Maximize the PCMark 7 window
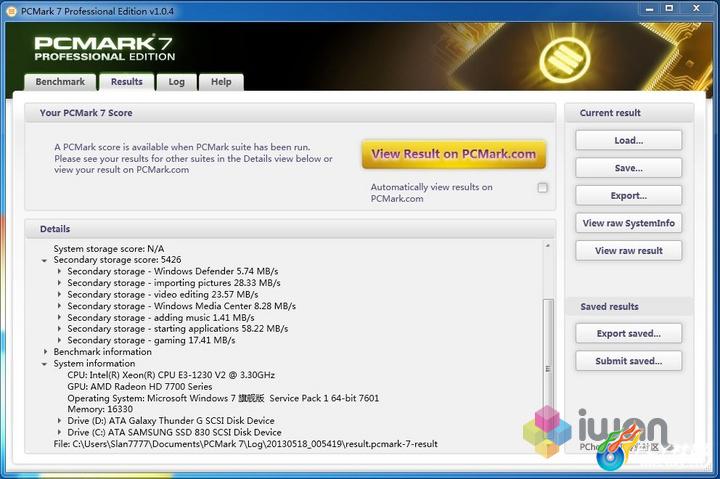 coord(669,9)
